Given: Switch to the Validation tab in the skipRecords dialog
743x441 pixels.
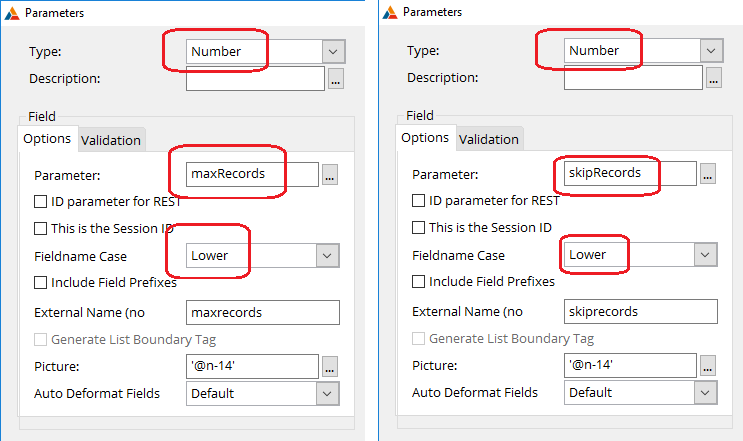Looking at the screenshot, I should [x=489, y=139].
